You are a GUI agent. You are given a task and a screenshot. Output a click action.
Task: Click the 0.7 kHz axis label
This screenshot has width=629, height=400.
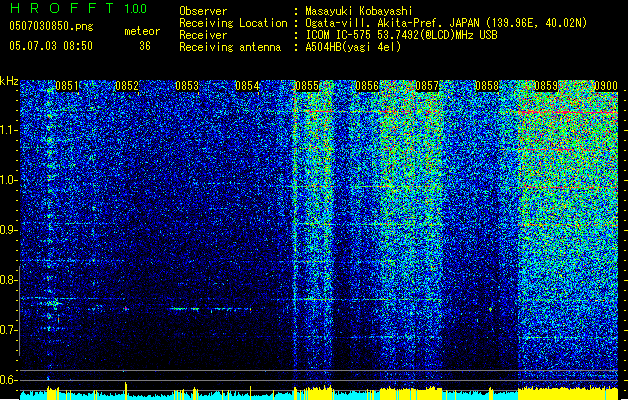(x=8, y=330)
